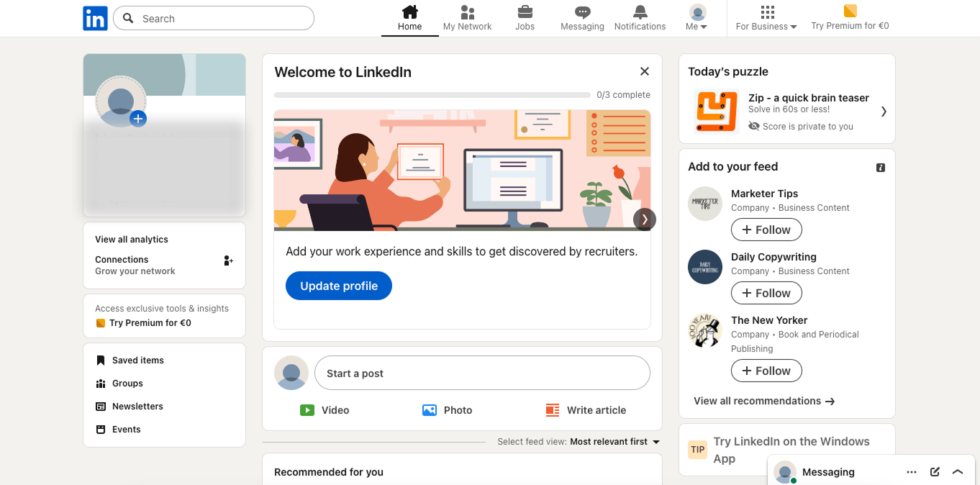Open View all recommendations link
The height and width of the screenshot is (485, 980).
coord(764,401)
